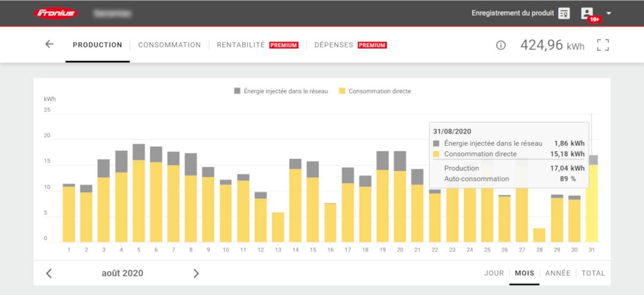This screenshot has height=295, width=644.
Task: Open the user account notifications icon
Action: (588, 13)
